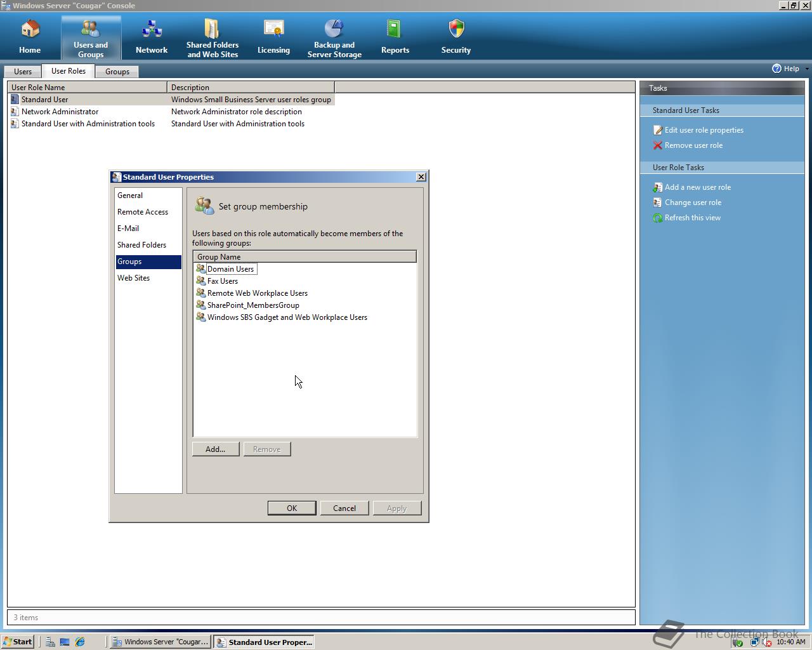This screenshot has height=650, width=812.
Task: Select Windows SBS Gadget and Web Workplace Users
Action: pyautogui.click(x=287, y=317)
